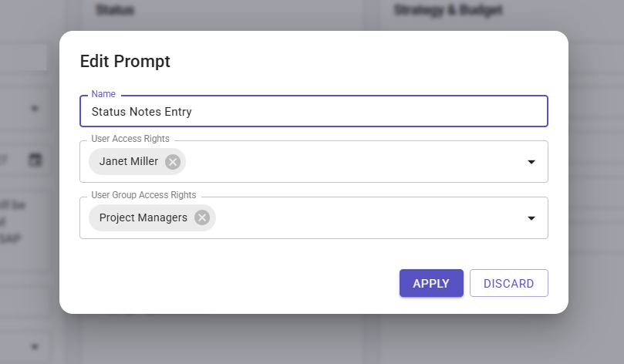This screenshot has width=624, height=364.
Task: Expand the User Access Rights dropdown arrow
Action: pyautogui.click(x=531, y=162)
